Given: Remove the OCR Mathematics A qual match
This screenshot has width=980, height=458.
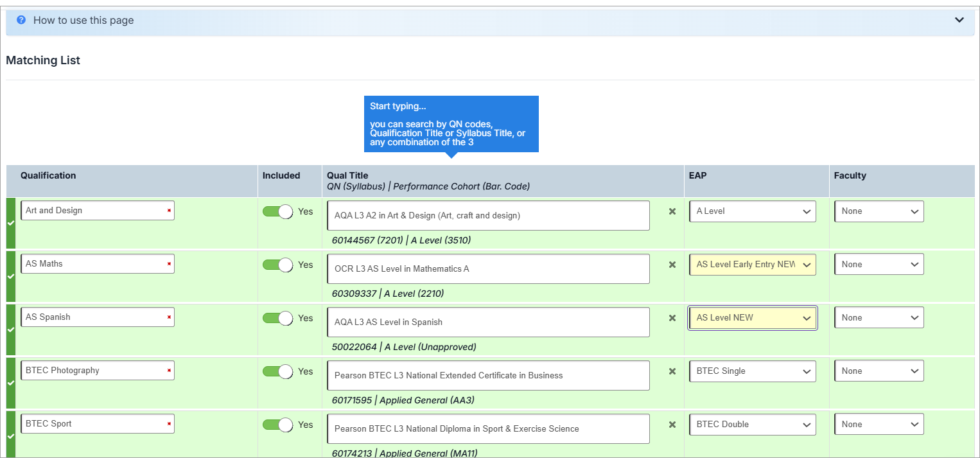Looking at the screenshot, I should pos(672,265).
